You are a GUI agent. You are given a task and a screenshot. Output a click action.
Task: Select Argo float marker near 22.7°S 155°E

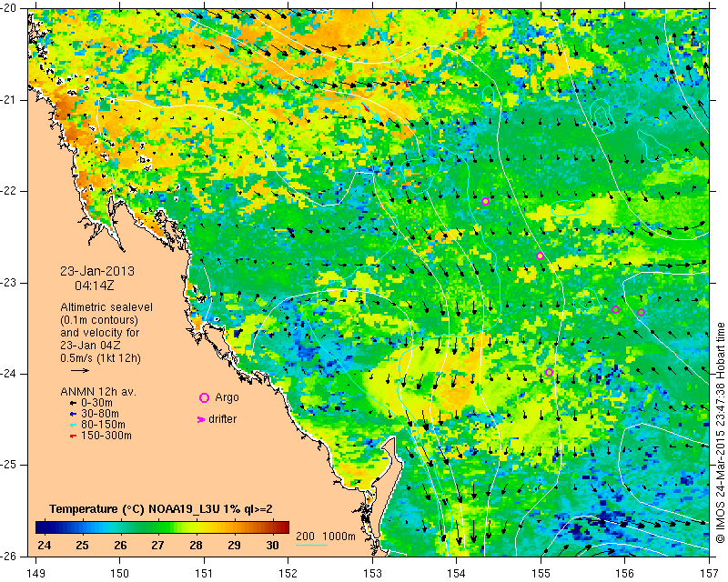point(540,256)
